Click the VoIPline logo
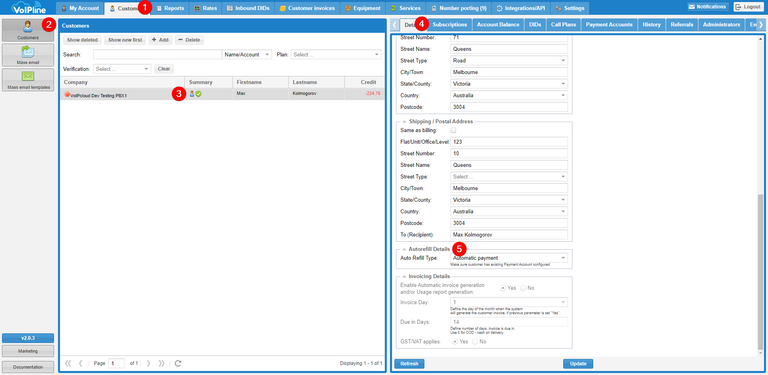Viewport: 768px width, 375px height. tap(28, 7)
